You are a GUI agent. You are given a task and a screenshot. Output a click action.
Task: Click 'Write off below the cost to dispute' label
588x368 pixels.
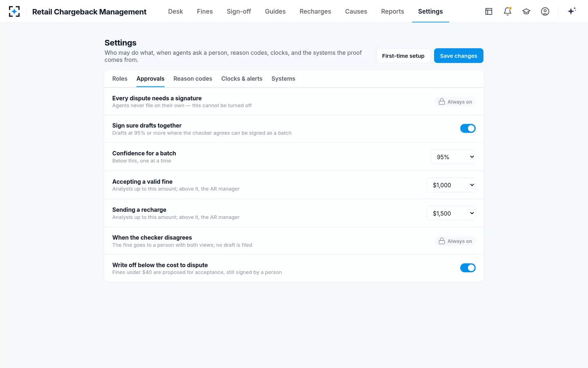coord(160,265)
